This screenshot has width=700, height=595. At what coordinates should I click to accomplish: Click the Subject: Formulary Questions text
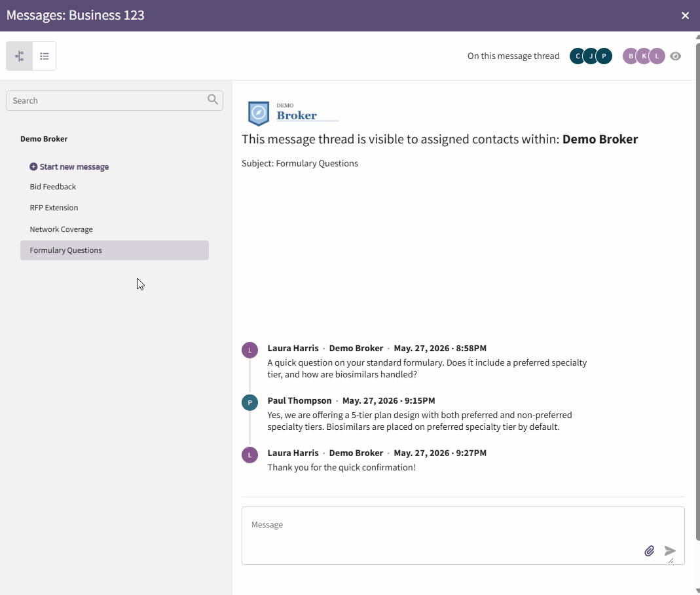(x=300, y=163)
